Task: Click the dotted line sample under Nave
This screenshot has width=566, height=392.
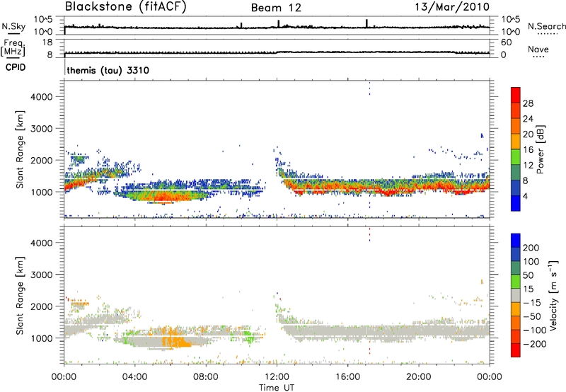Action: [538, 57]
